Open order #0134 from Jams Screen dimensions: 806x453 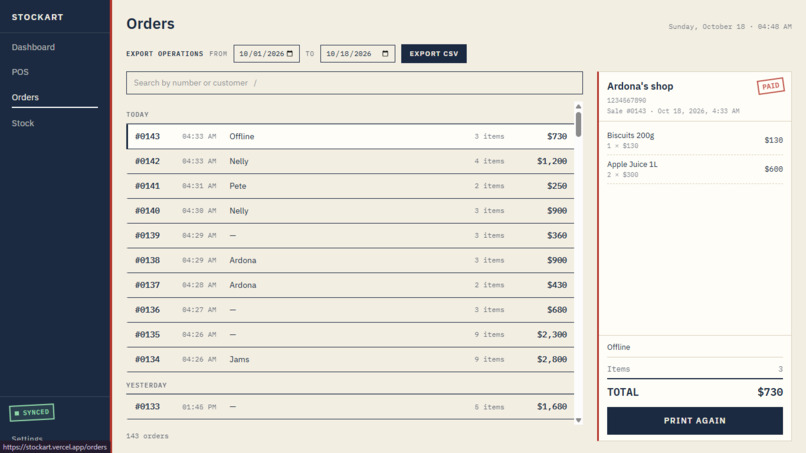(x=350, y=359)
